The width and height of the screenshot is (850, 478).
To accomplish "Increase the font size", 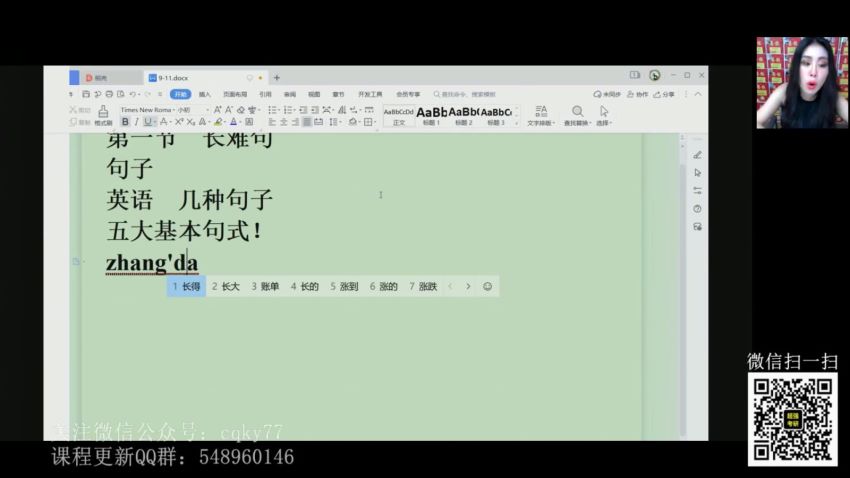I will pos(217,110).
